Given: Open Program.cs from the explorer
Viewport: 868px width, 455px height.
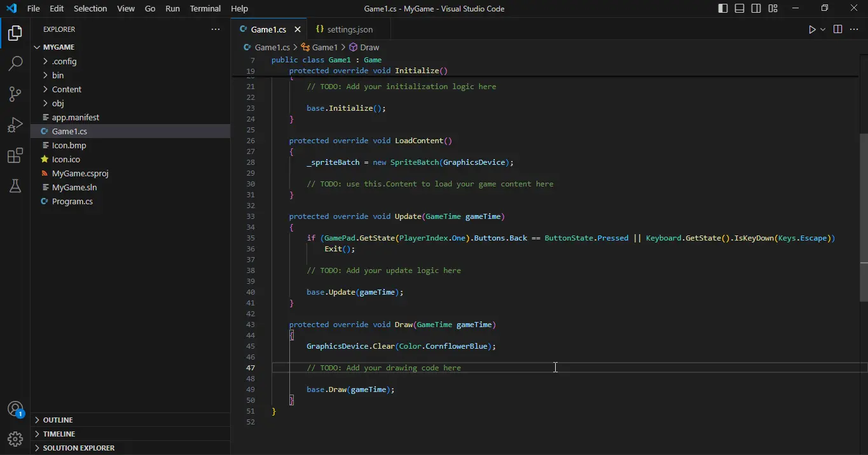Looking at the screenshot, I should click(x=130, y=201).
